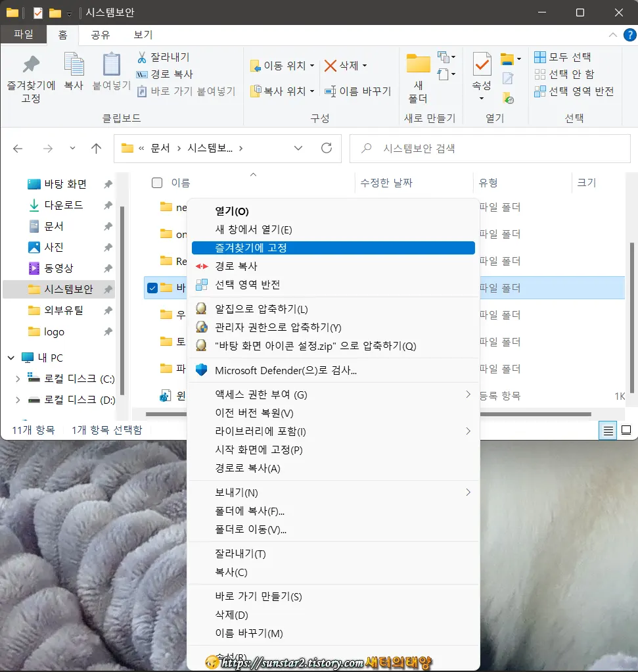This screenshot has height=672, width=638.
Task: Switch to large icon view toggle
Action: 626,430
